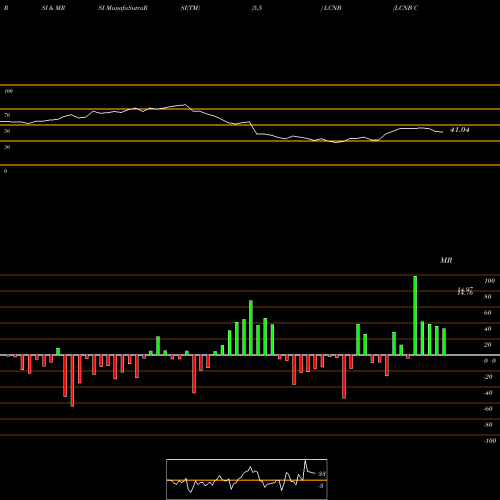Click the 'SI & MR' header label
The height and width of the screenshot is (500, 500).
click(x=53, y=8)
